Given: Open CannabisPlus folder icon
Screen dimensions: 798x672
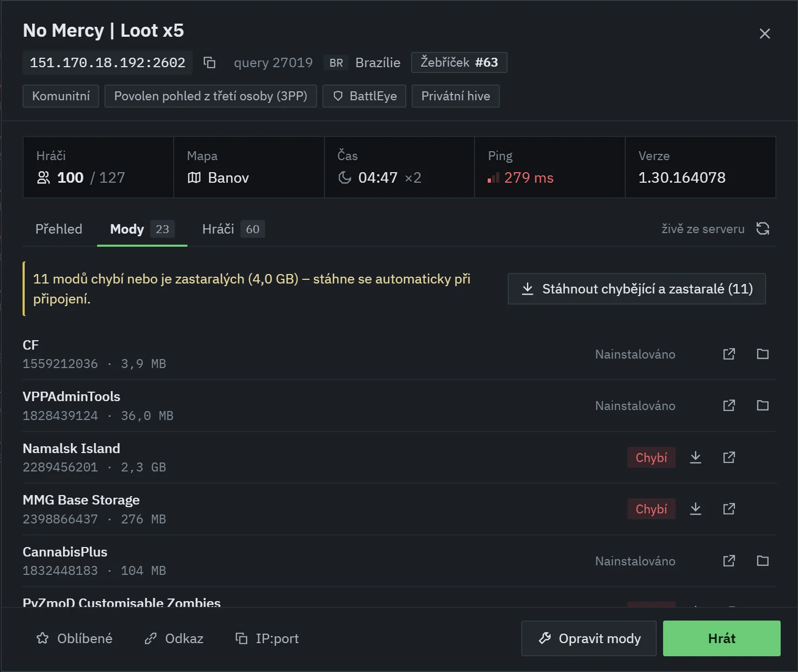Looking at the screenshot, I should [763, 561].
